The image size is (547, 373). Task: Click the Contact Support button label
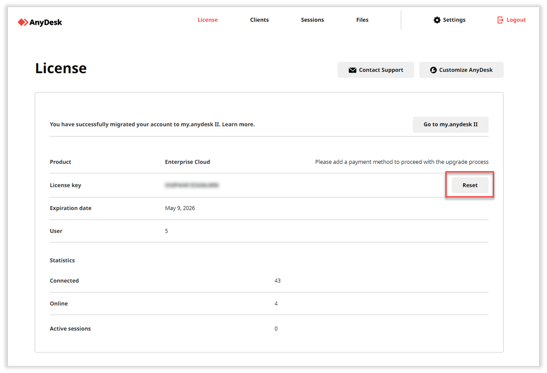pyautogui.click(x=381, y=70)
